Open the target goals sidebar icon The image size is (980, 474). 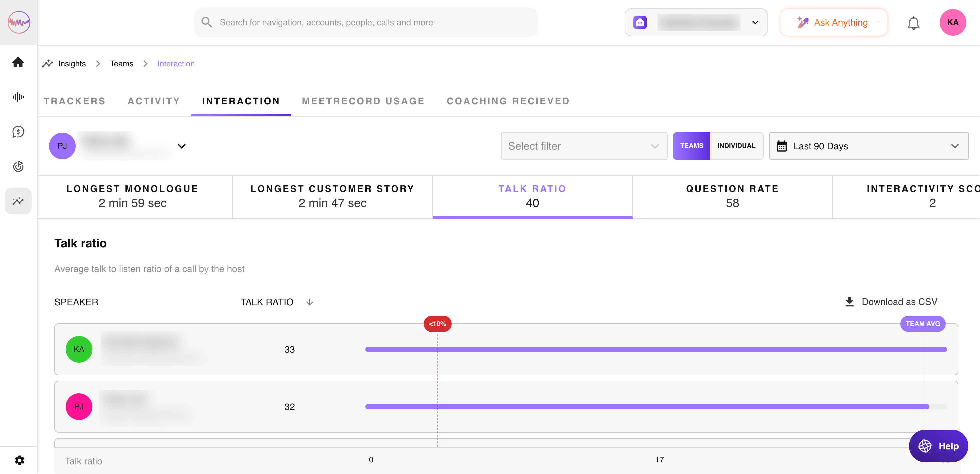tap(18, 166)
